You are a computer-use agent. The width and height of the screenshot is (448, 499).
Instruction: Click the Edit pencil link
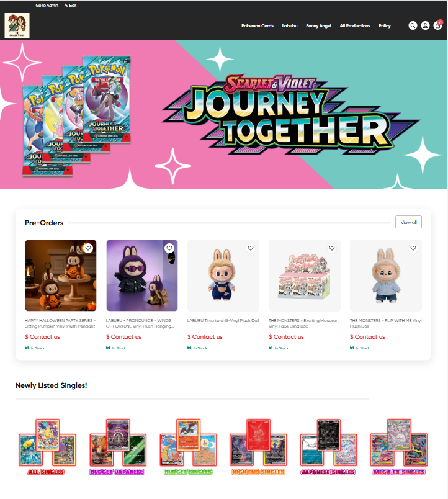click(70, 5)
